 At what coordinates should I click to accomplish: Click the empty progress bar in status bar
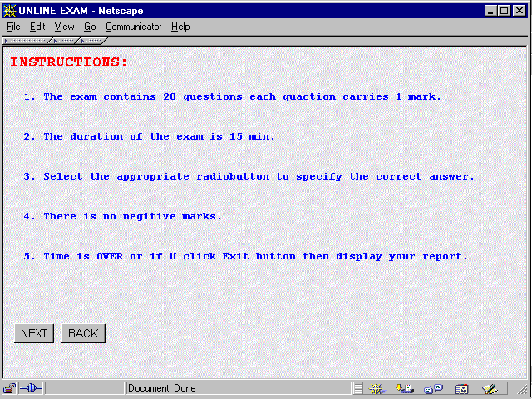point(85,388)
